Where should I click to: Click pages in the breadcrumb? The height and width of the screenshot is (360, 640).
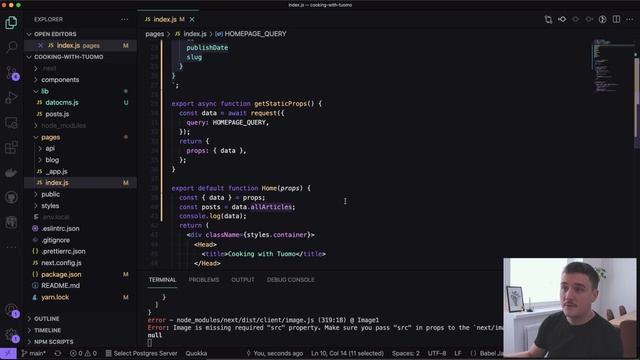click(x=155, y=34)
